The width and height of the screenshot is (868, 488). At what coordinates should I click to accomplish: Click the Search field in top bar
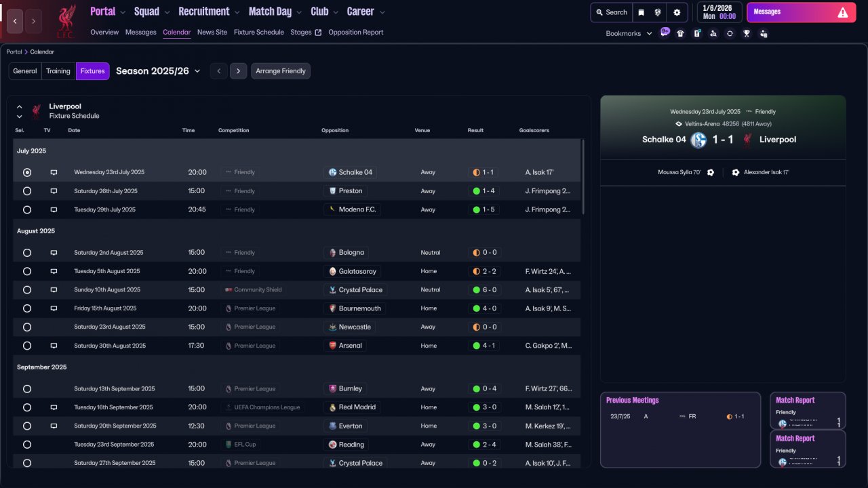(611, 12)
